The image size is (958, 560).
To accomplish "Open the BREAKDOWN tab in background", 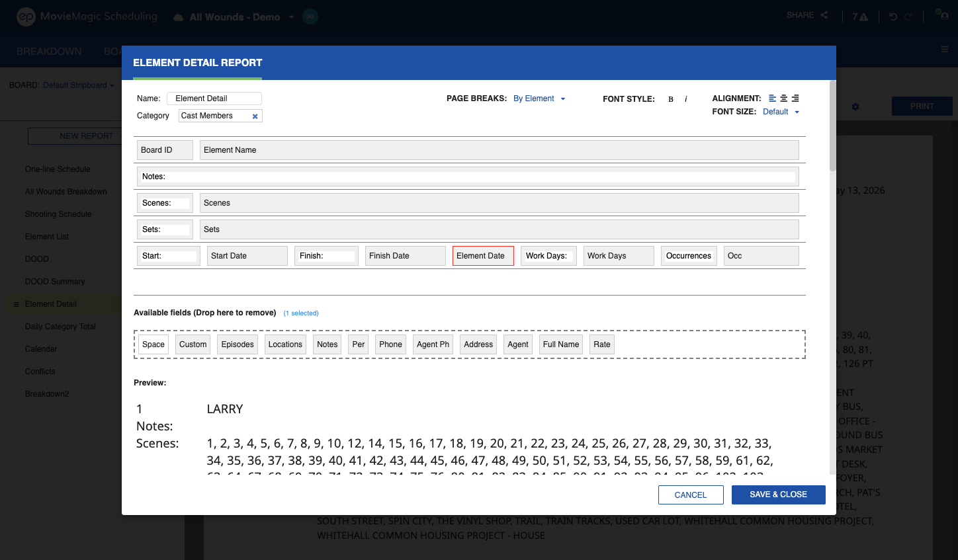I will click(x=49, y=51).
